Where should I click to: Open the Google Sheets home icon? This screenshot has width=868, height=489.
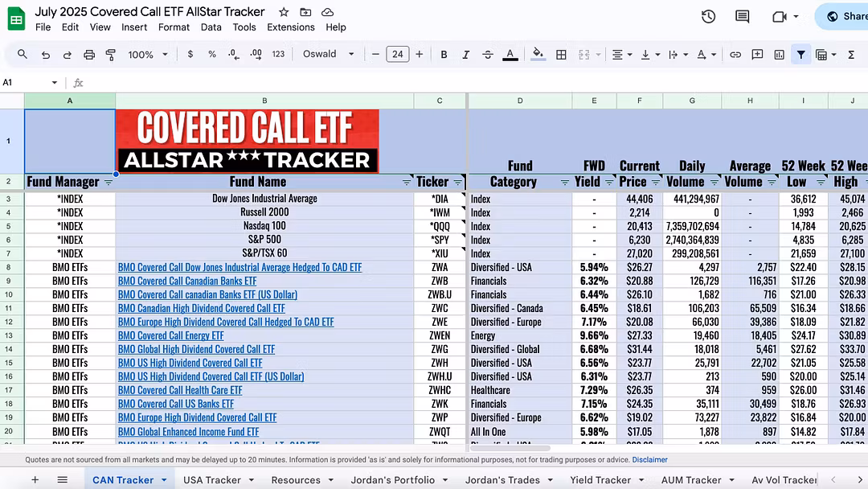(x=16, y=18)
